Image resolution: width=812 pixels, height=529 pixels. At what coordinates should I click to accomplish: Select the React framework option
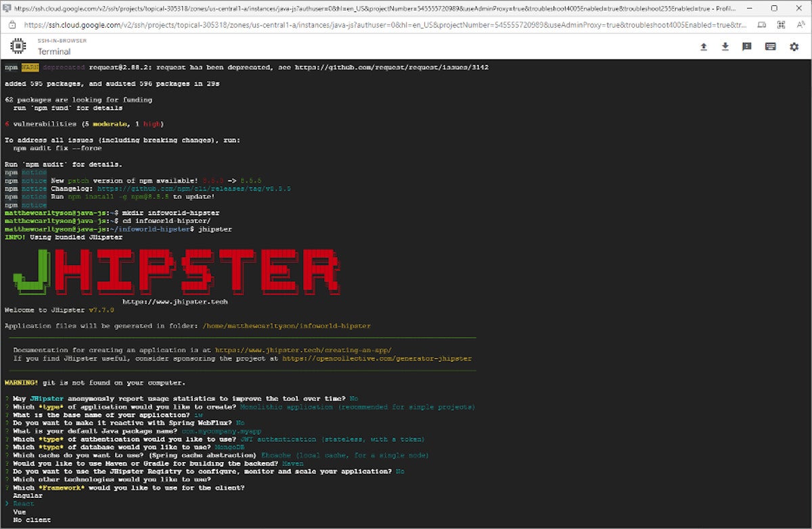(23, 504)
